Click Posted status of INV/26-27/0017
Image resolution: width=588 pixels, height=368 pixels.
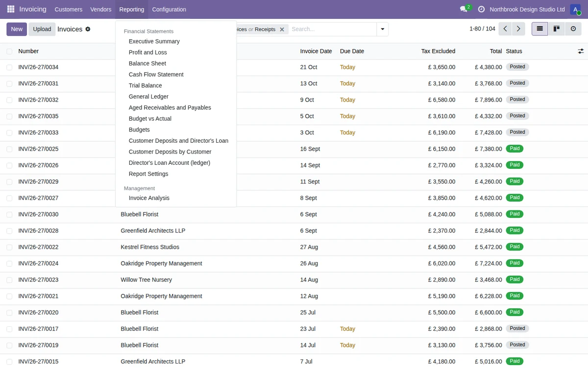517,328
